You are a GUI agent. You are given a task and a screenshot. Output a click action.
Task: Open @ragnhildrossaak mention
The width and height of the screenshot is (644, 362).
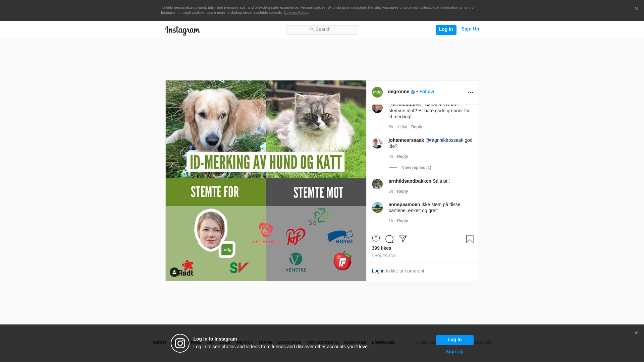point(444,140)
